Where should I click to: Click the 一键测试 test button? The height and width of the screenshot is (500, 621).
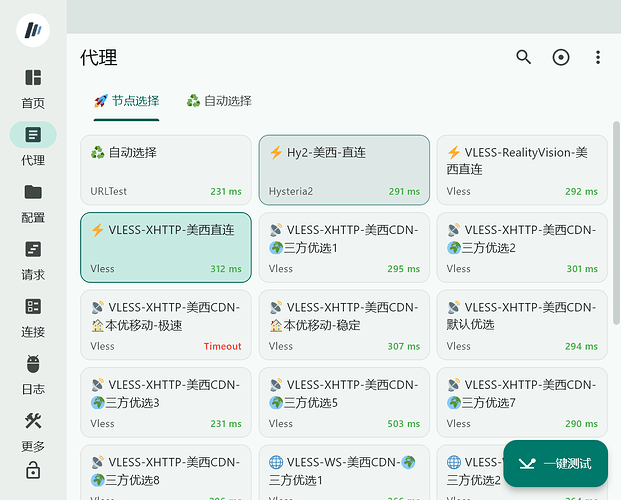click(x=556, y=464)
